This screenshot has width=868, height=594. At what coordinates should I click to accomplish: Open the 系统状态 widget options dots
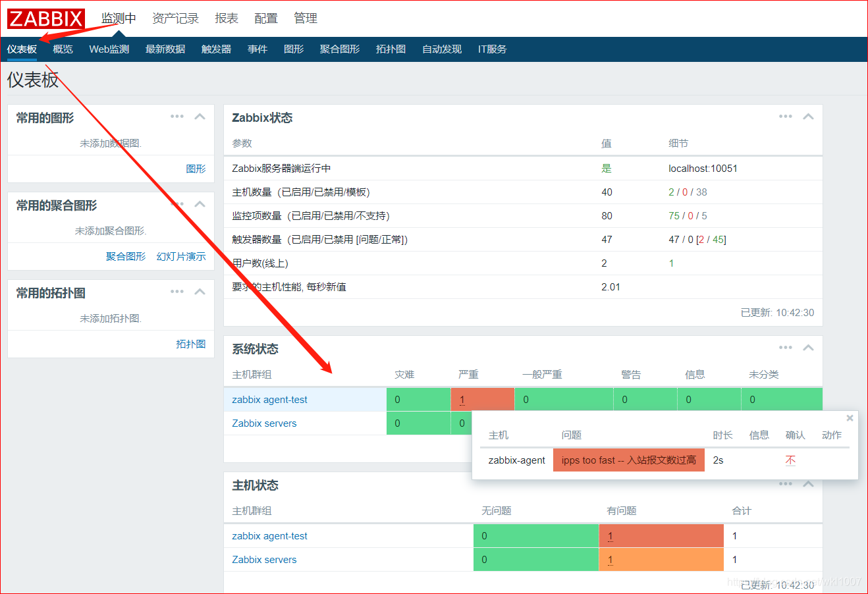(x=786, y=348)
